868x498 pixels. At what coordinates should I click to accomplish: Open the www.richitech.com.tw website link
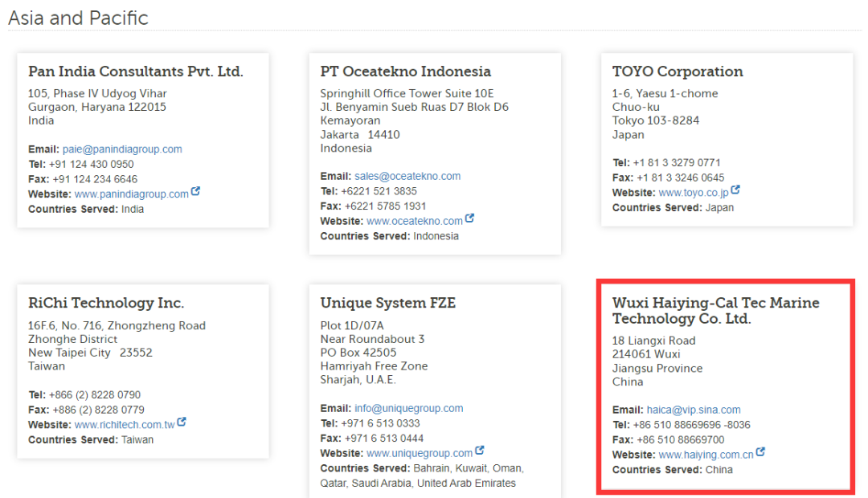click(x=124, y=425)
